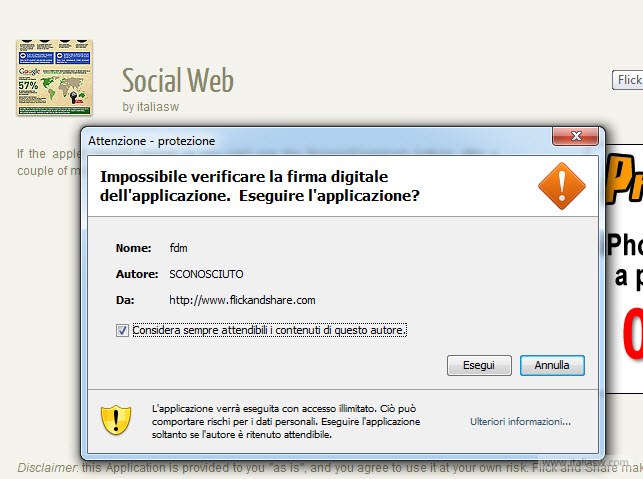Open the Social Web infographic thumbnail

(x=54, y=78)
